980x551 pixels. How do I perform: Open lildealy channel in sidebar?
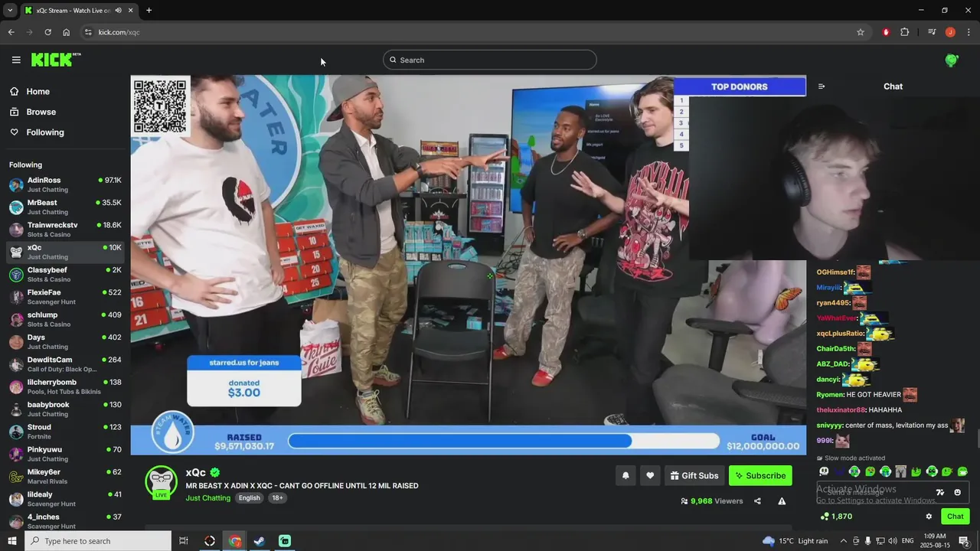tap(65, 499)
